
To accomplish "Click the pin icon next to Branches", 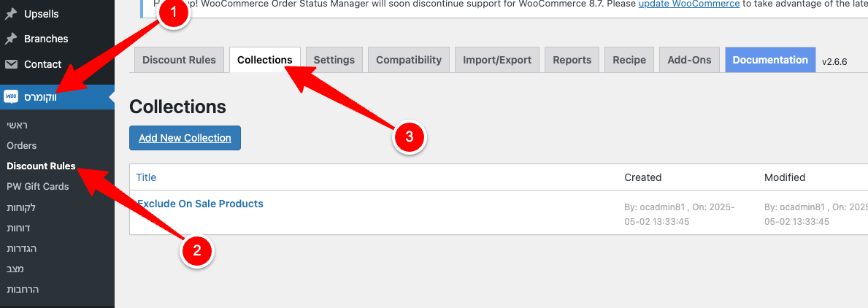I will point(11,39).
